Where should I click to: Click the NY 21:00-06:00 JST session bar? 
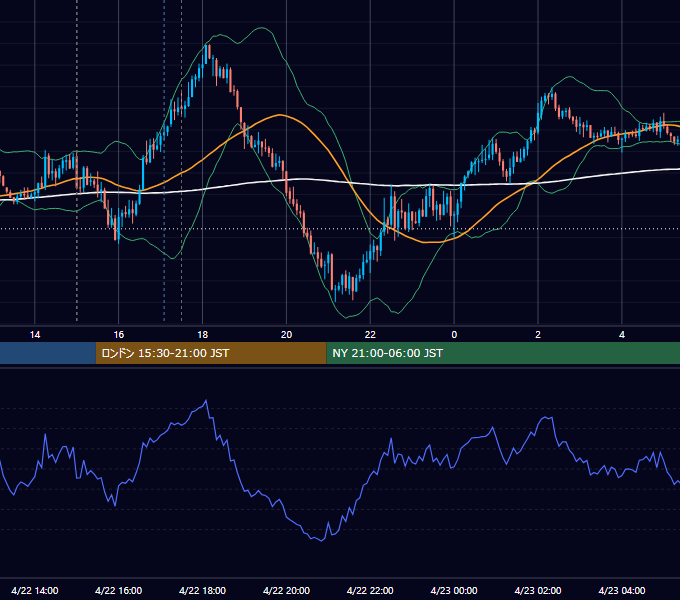pyautogui.click(x=503, y=353)
